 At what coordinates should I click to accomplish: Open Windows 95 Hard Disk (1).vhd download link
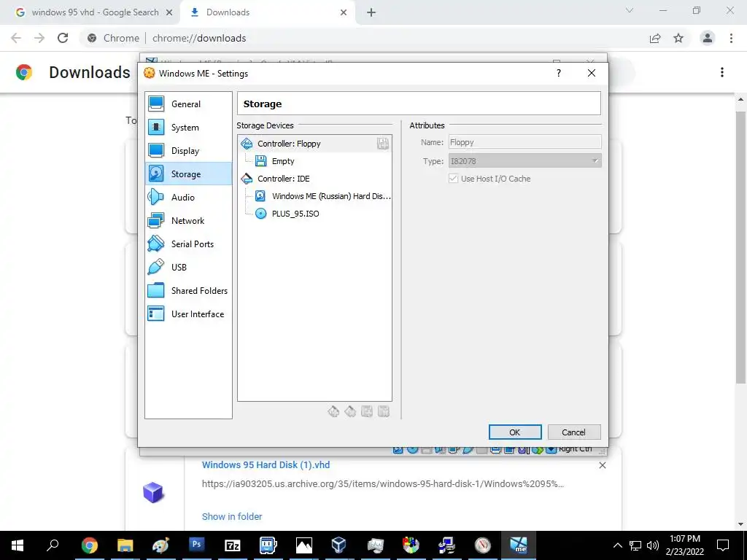point(266,464)
